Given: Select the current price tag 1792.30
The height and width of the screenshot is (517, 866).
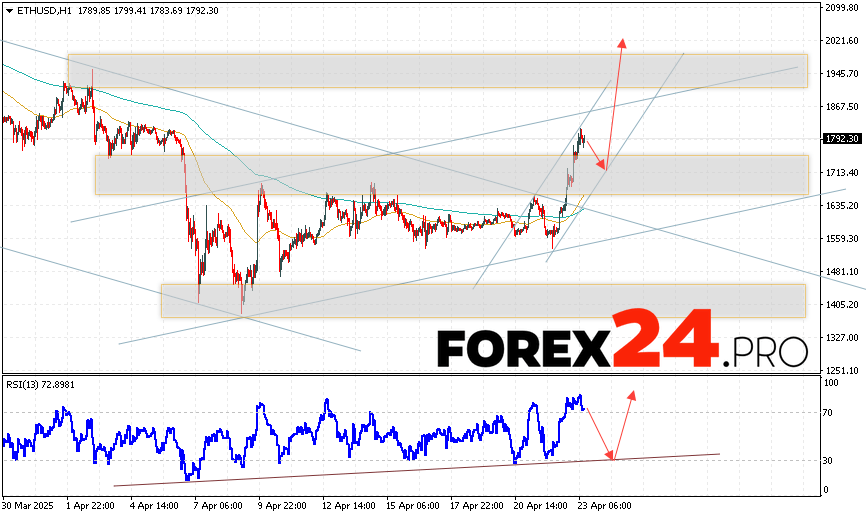Looking at the screenshot, I should (840, 139).
